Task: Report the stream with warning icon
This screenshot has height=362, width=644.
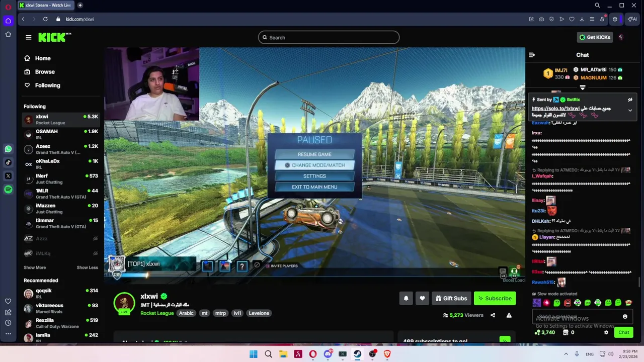Action: [509, 315]
